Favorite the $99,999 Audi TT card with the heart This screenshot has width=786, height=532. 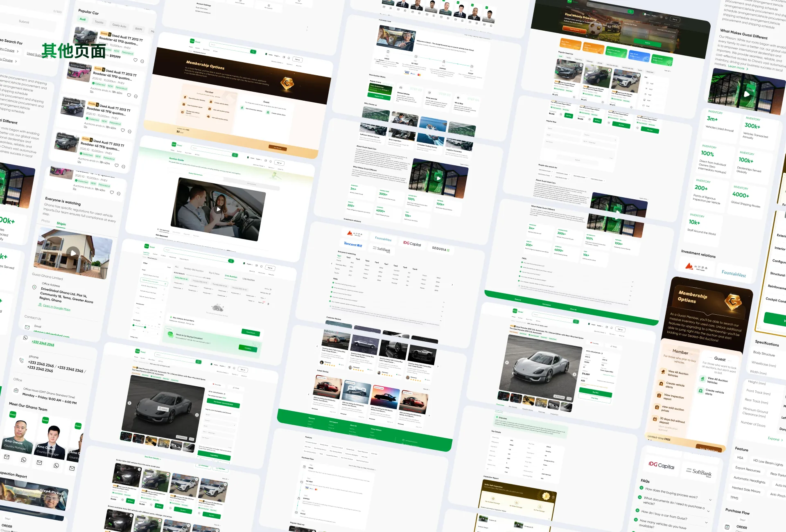pyautogui.click(x=136, y=60)
